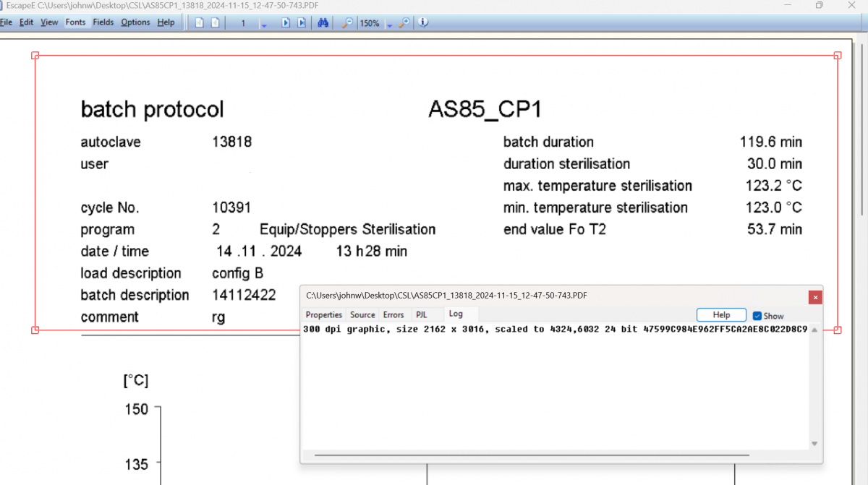Screen dimensions: 868x485
Task: Click load description value 'config B'
Action: click(x=238, y=273)
